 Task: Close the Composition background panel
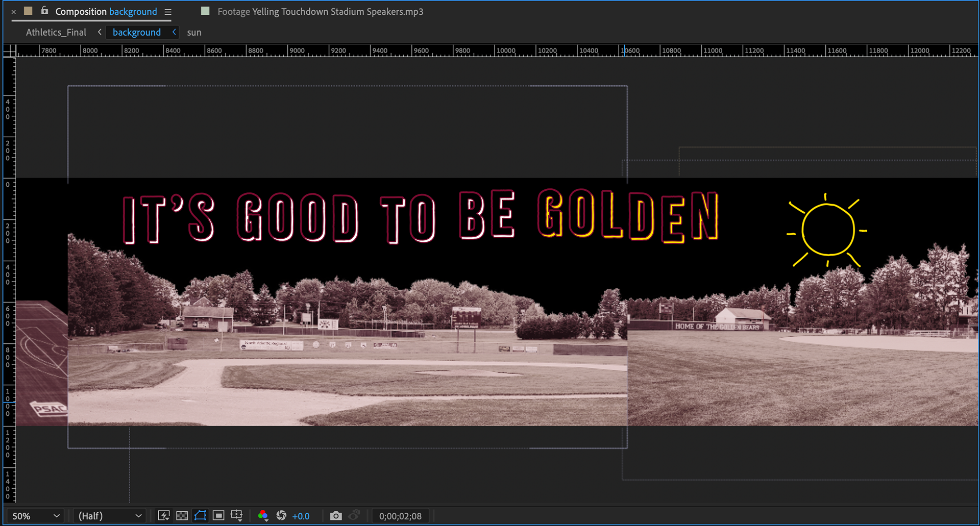pos(14,12)
